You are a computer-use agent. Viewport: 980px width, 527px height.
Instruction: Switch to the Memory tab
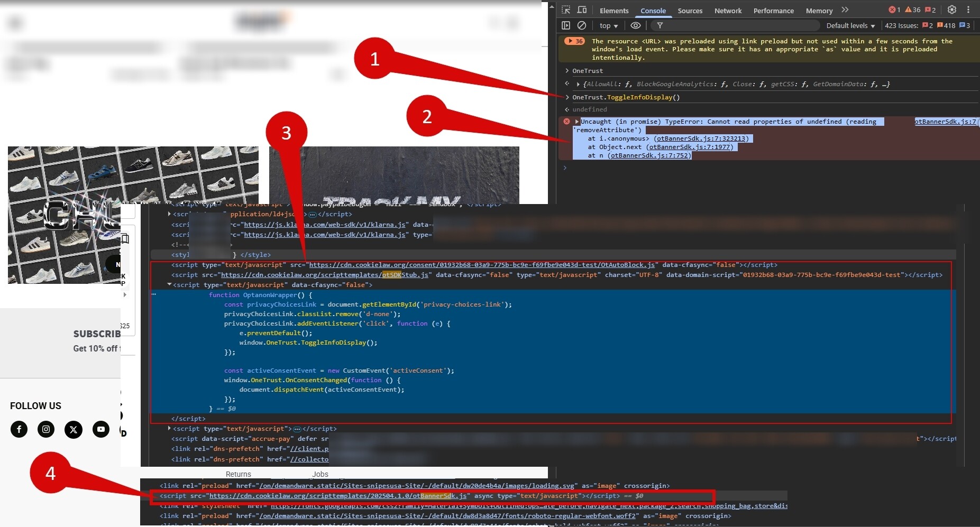(819, 11)
